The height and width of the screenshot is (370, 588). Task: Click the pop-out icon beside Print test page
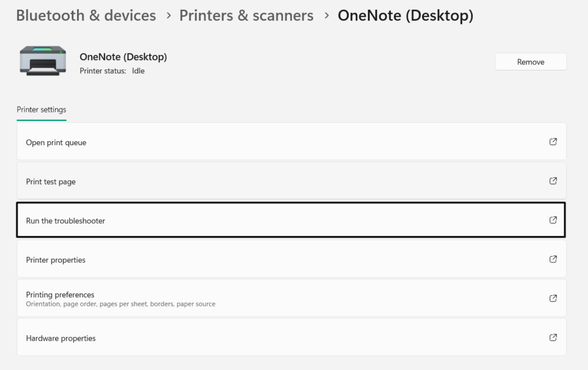pyautogui.click(x=553, y=181)
